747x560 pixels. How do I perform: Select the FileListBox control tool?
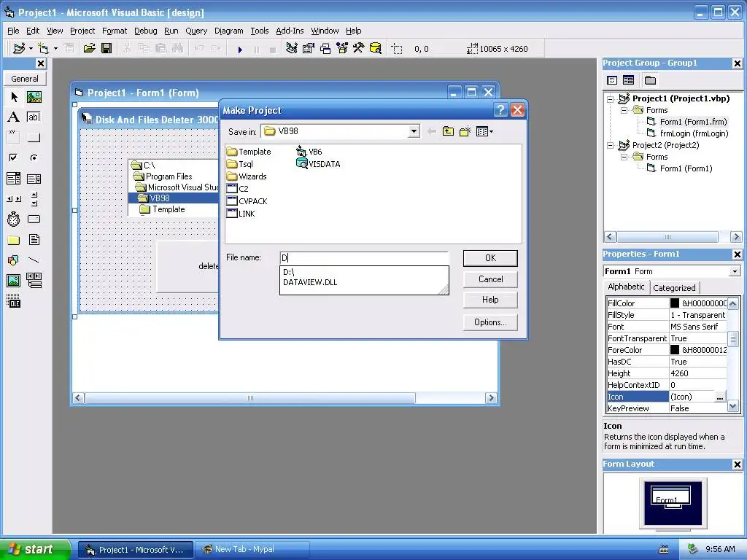pyautogui.click(x=34, y=239)
